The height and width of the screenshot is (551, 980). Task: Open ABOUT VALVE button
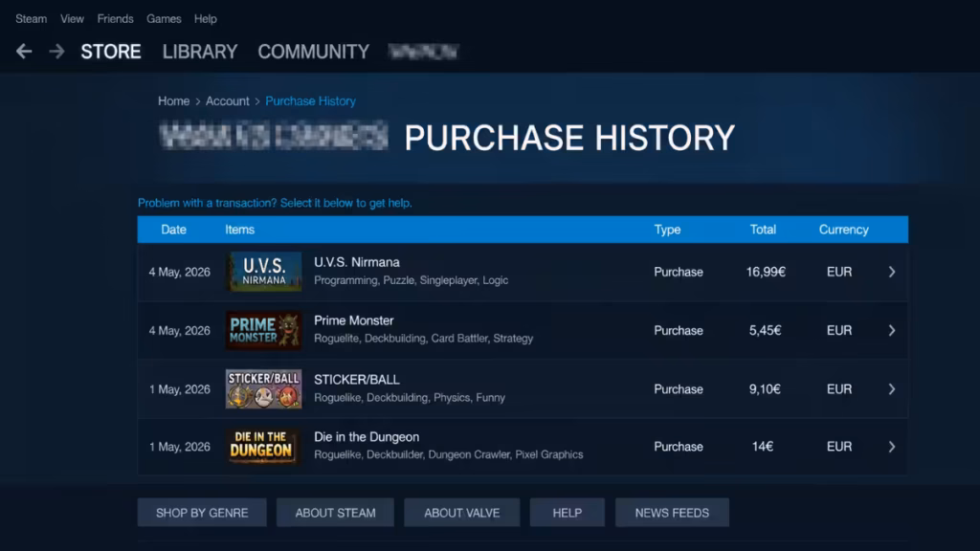[x=462, y=513]
